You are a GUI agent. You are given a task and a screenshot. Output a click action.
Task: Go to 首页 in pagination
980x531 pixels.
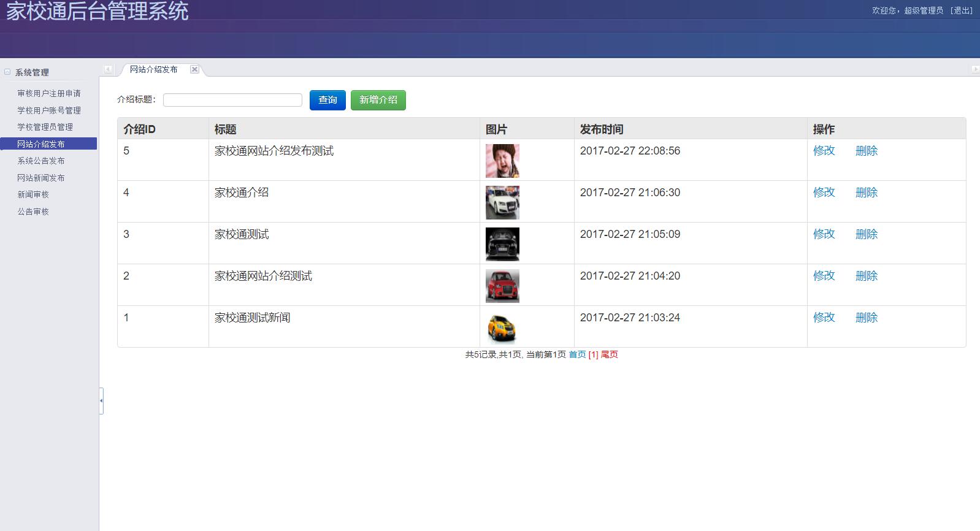click(x=578, y=354)
